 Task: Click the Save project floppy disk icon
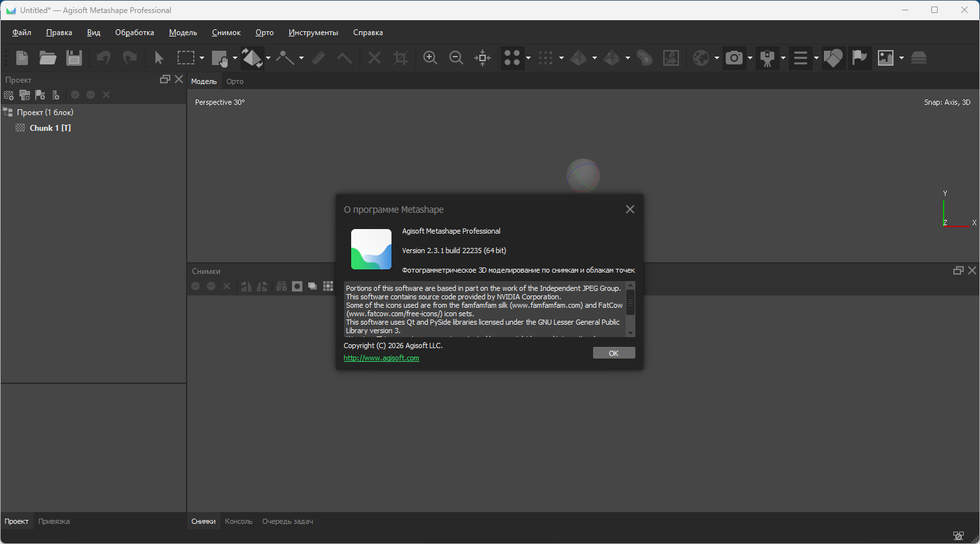(x=74, y=58)
